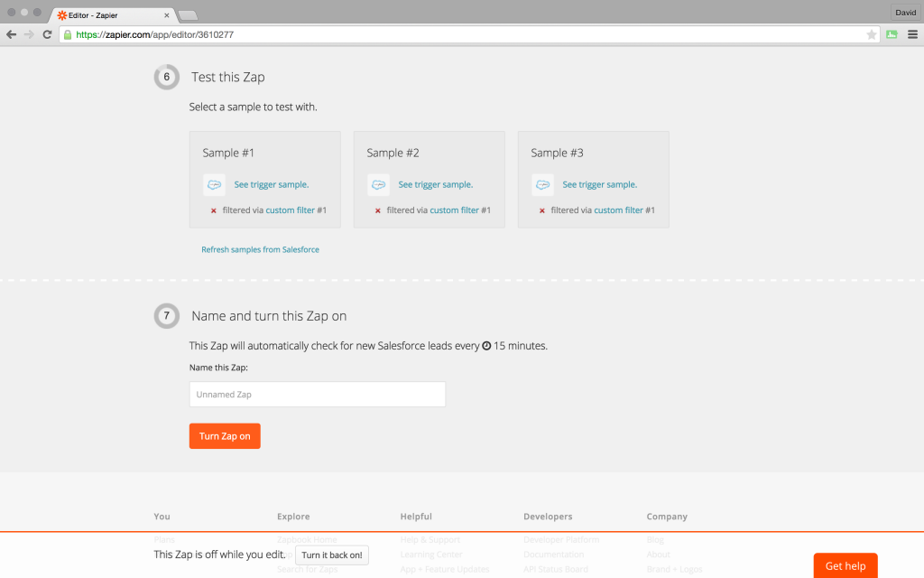The image size is (924, 578).
Task: Focus the Name this Zap input field
Action: tap(318, 395)
